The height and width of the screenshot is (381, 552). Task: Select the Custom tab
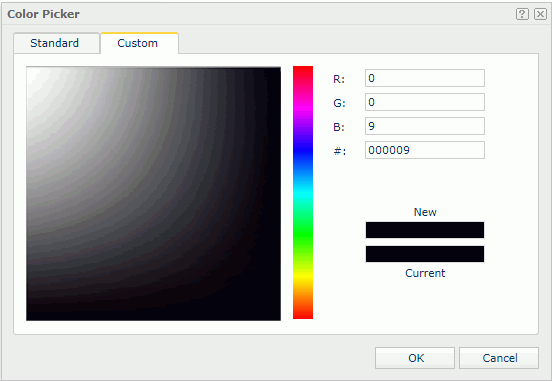click(x=139, y=43)
